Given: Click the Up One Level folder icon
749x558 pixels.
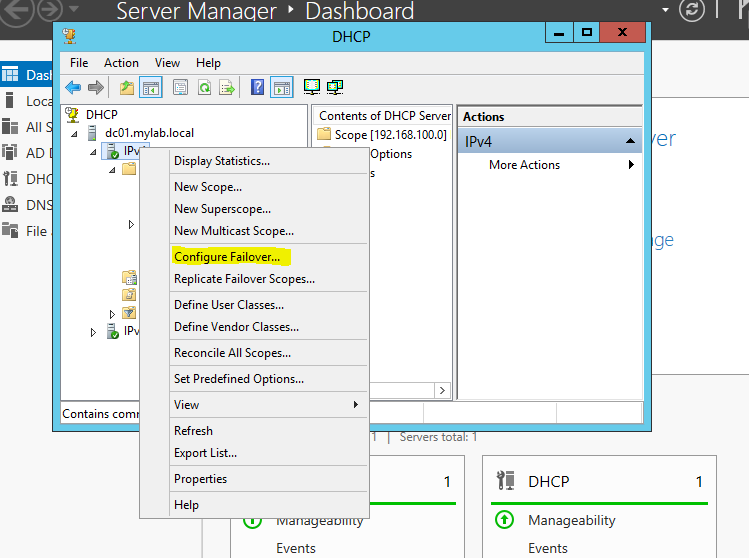Looking at the screenshot, I should click(x=127, y=87).
